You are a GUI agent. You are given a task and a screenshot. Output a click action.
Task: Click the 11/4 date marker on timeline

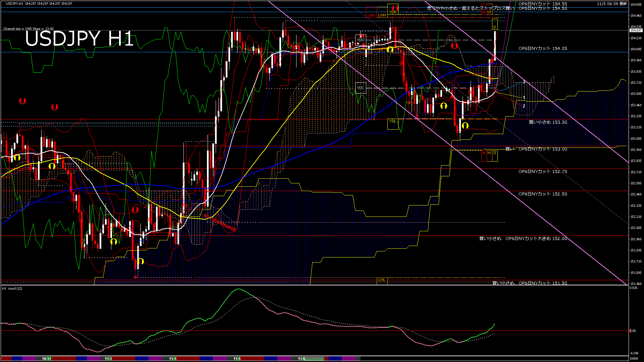(x=173, y=359)
